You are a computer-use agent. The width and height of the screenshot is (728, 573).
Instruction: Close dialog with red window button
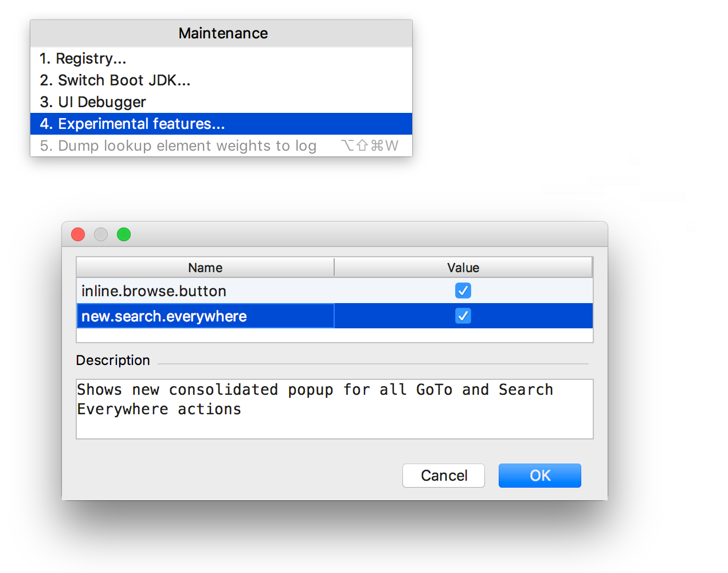coord(78,234)
